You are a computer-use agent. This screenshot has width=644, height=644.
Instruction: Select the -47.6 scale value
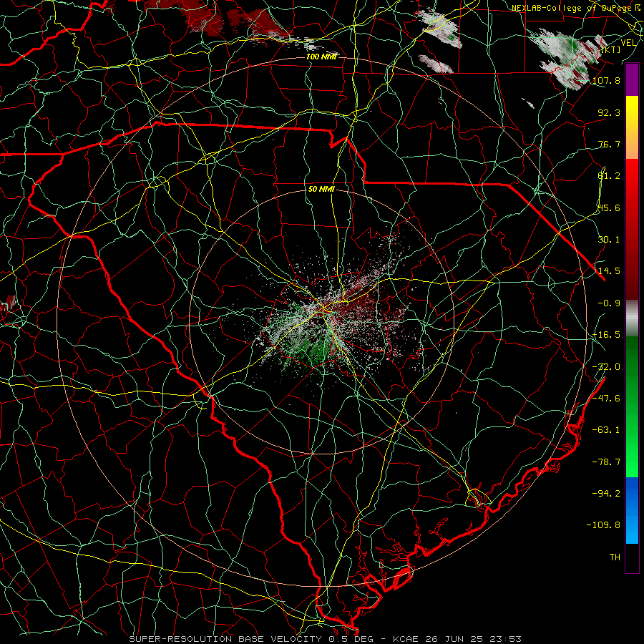click(606, 399)
